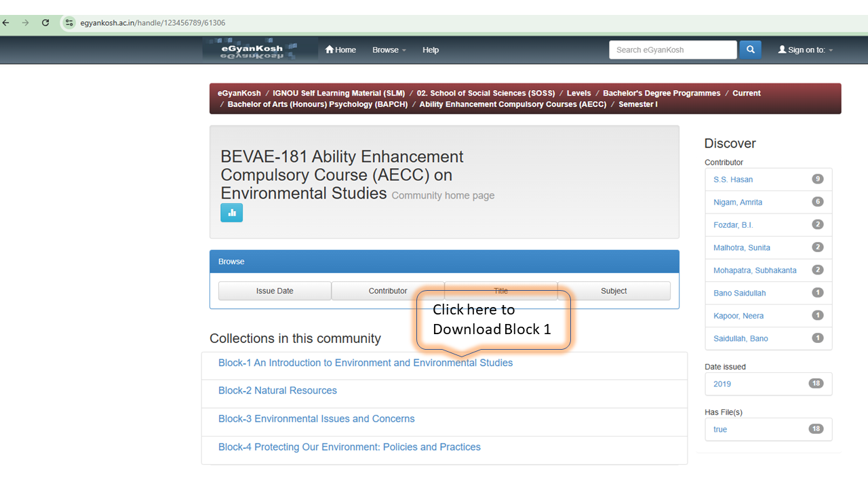Browse by Subject button
868x488 pixels.
click(x=614, y=291)
